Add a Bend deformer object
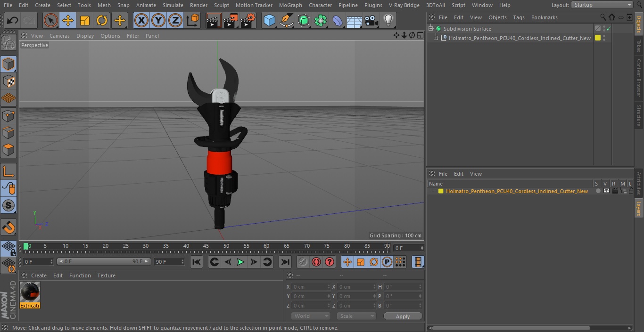This screenshot has height=332, width=644. [338, 20]
